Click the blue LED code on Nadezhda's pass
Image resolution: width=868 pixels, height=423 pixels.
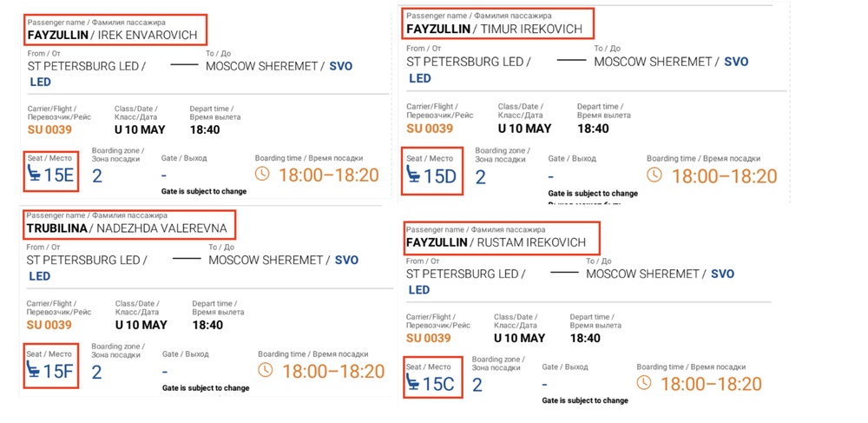[40, 276]
